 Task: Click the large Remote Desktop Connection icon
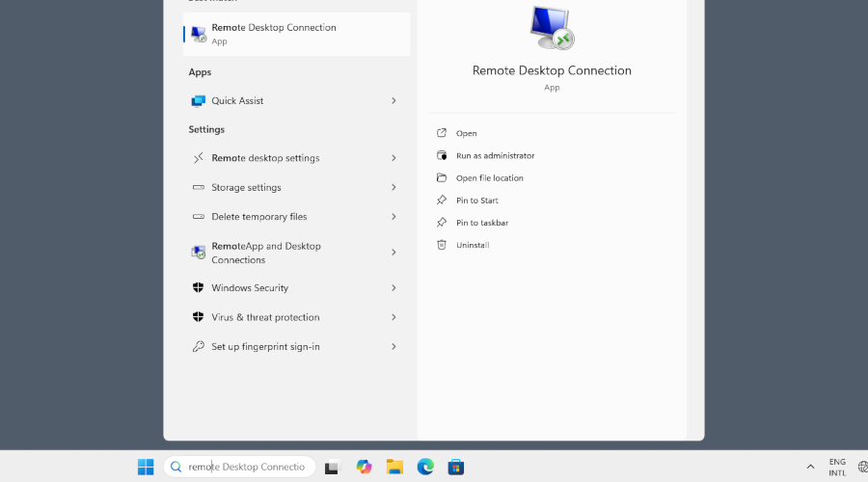[552, 28]
